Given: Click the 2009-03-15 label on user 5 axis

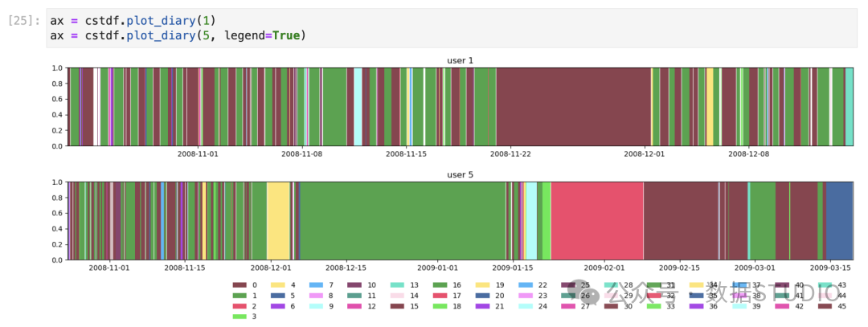Looking at the screenshot, I should tap(829, 268).
